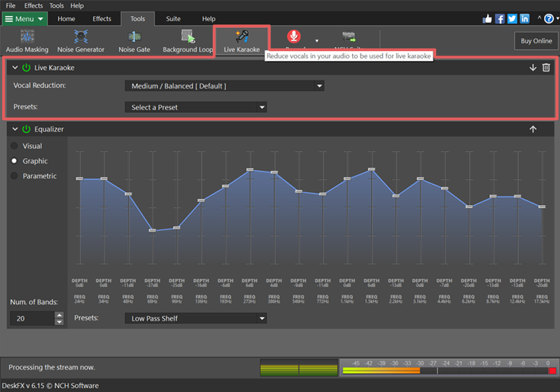The height and width of the screenshot is (392, 560).
Task: Open the Background Loop tool
Action: pos(188,41)
